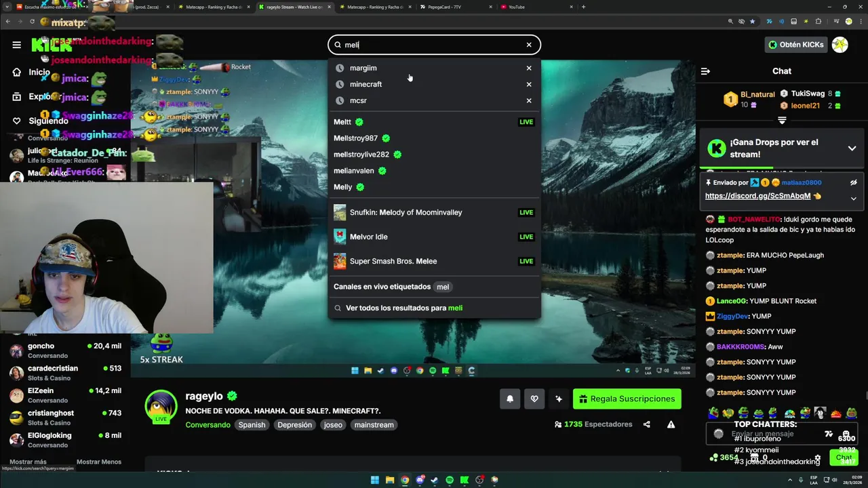
Task: Report stream via warning triangle icon
Action: (671, 424)
